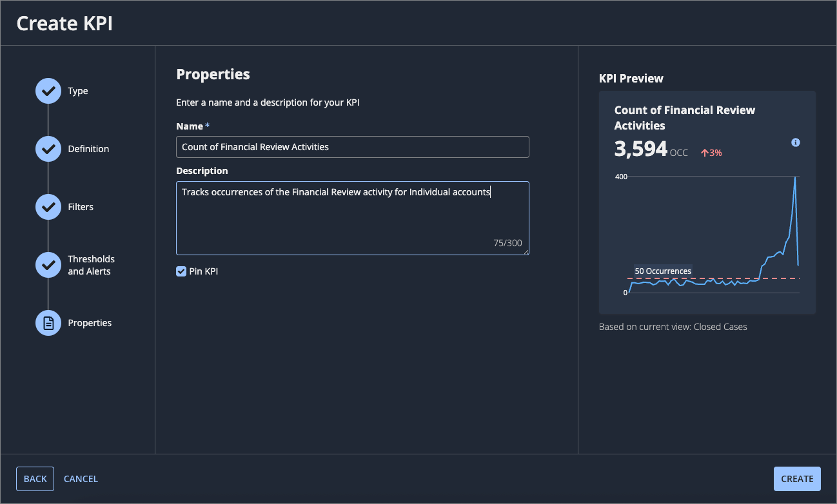Click the BACK button
Screen dimensions: 837x504
[35, 479]
